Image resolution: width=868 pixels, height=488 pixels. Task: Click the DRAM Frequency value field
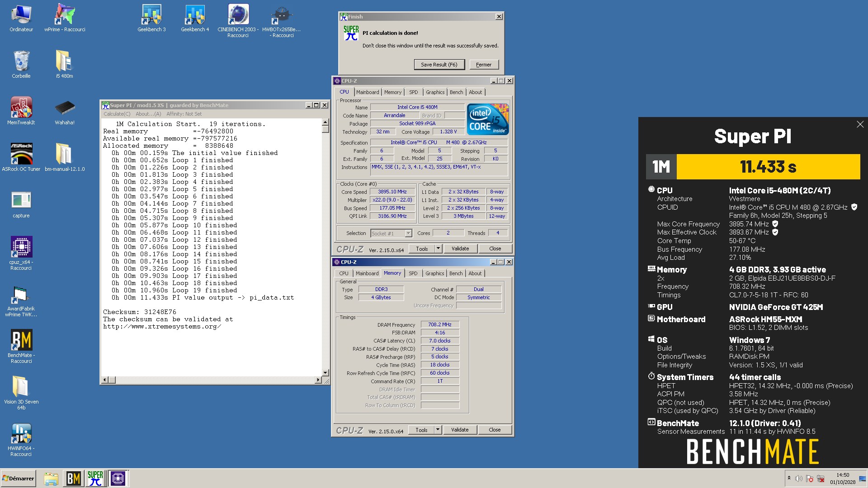coord(440,324)
